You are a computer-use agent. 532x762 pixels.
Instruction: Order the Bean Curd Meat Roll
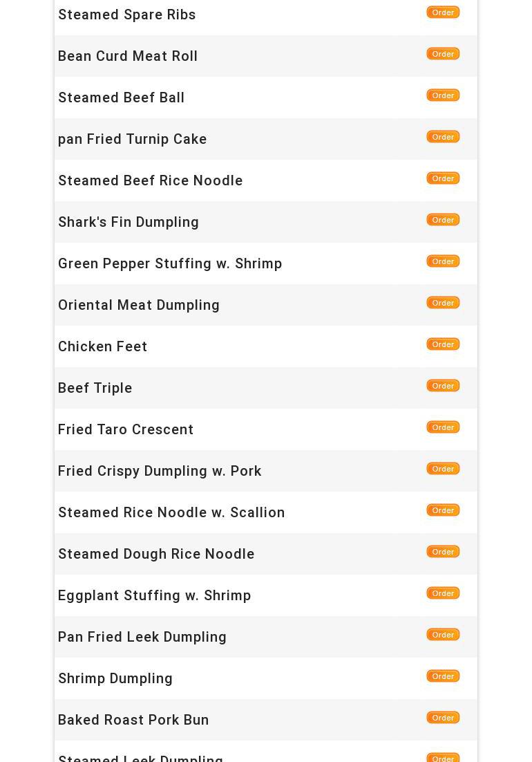pyautogui.click(x=443, y=54)
